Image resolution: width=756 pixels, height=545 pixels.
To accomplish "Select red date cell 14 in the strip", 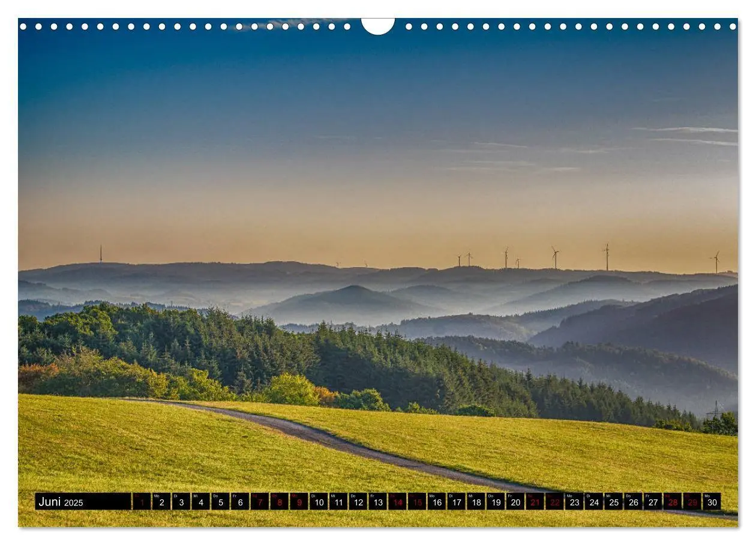I will (x=397, y=502).
